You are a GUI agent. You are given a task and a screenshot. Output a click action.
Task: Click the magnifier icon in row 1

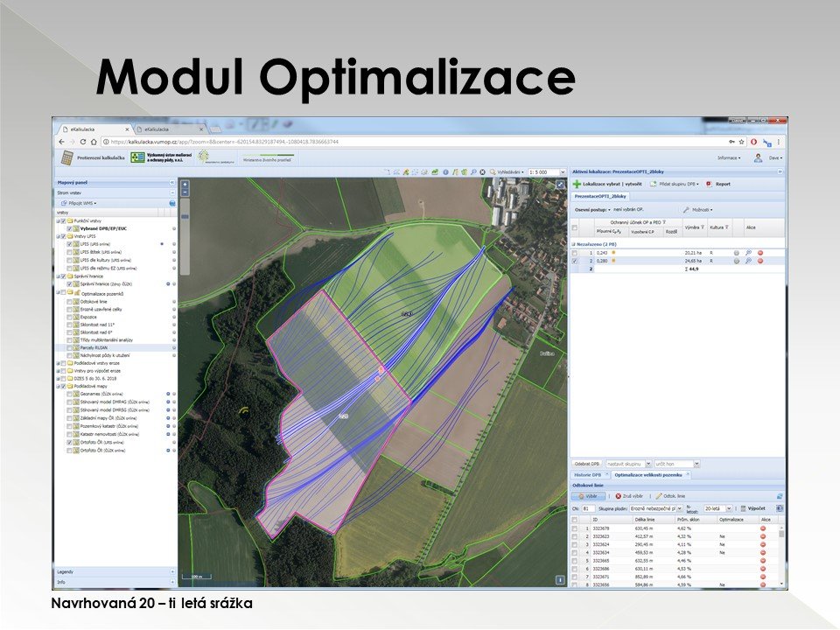click(749, 253)
